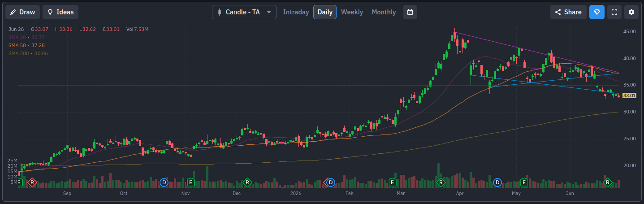The height and width of the screenshot is (204, 644).
Task: Click the E earnings marker in early November
Action: tap(190, 182)
